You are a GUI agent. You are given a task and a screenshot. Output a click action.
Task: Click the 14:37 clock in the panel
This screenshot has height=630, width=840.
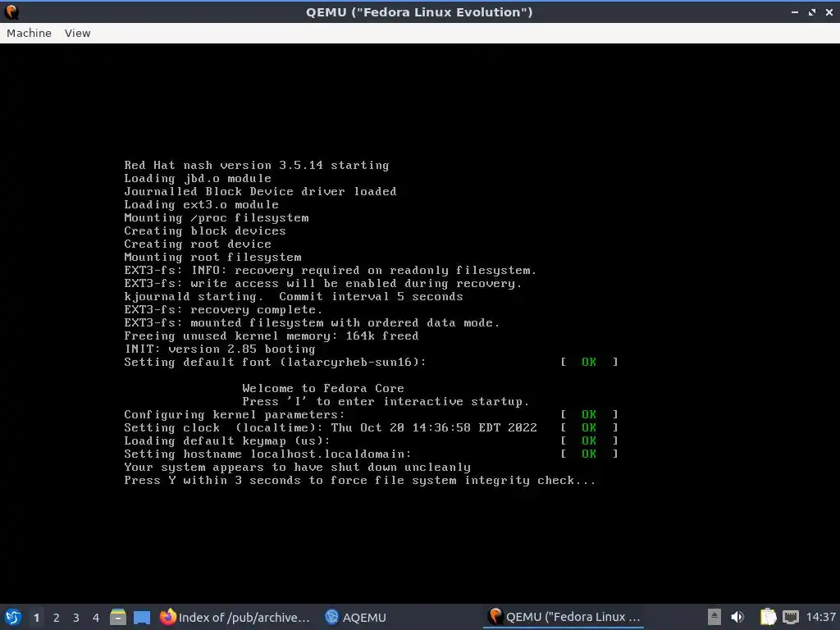820,617
